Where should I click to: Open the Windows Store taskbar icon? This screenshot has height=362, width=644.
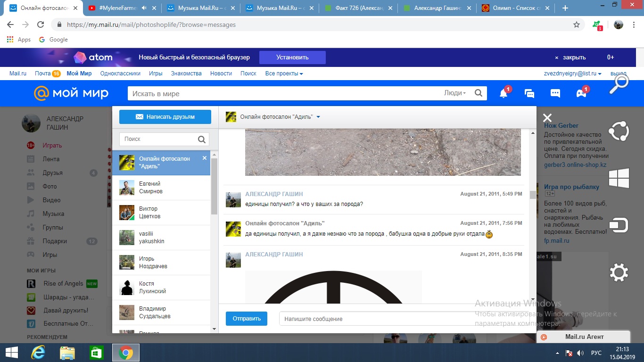(x=96, y=353)
